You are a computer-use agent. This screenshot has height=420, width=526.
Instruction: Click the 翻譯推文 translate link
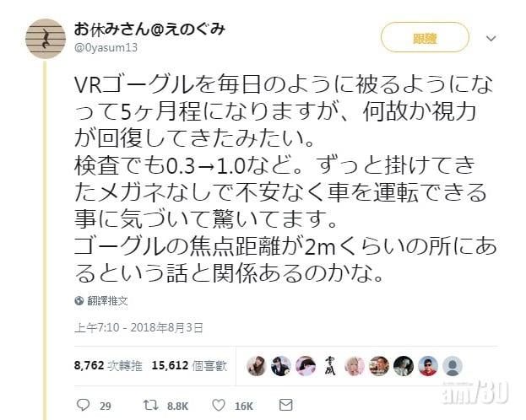[107, 301]
